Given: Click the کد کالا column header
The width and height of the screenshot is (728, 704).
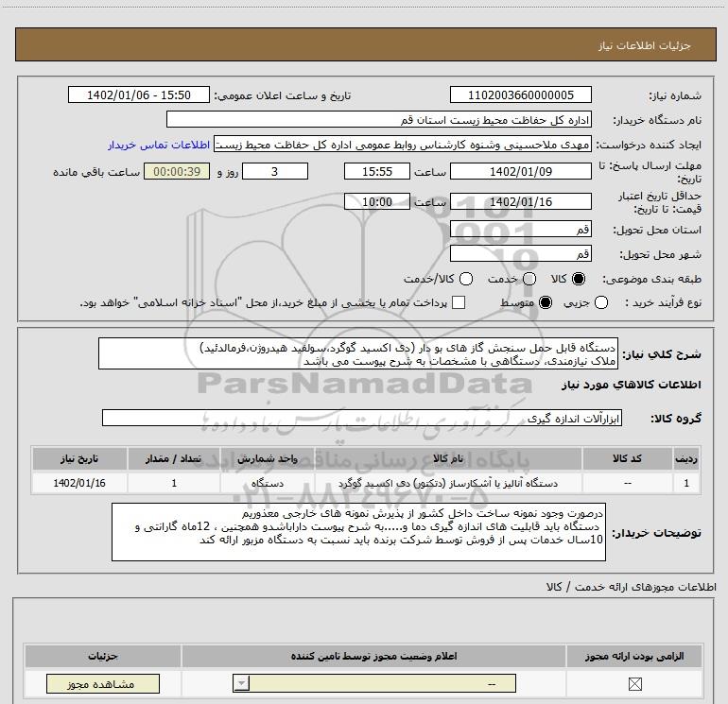Looking at the screenshot, I should (627, 458).
